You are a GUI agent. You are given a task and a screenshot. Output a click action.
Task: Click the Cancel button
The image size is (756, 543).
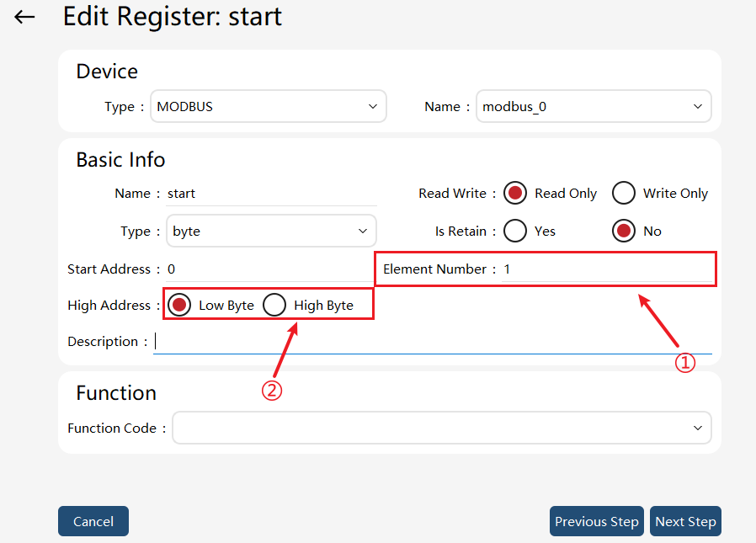(x=93, y=521)
